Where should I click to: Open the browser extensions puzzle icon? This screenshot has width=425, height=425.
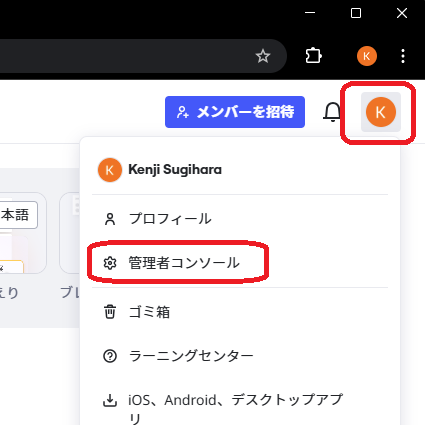[x=313, y=56]
